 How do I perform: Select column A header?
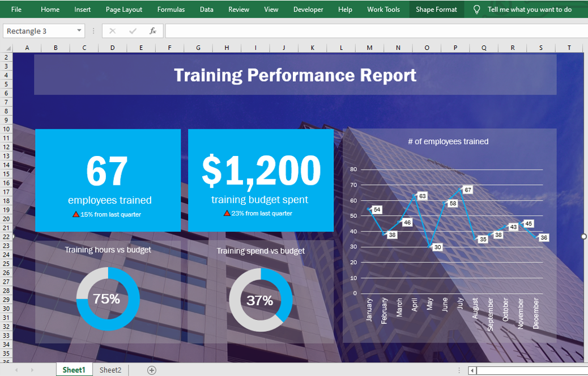tap(27, 48)
